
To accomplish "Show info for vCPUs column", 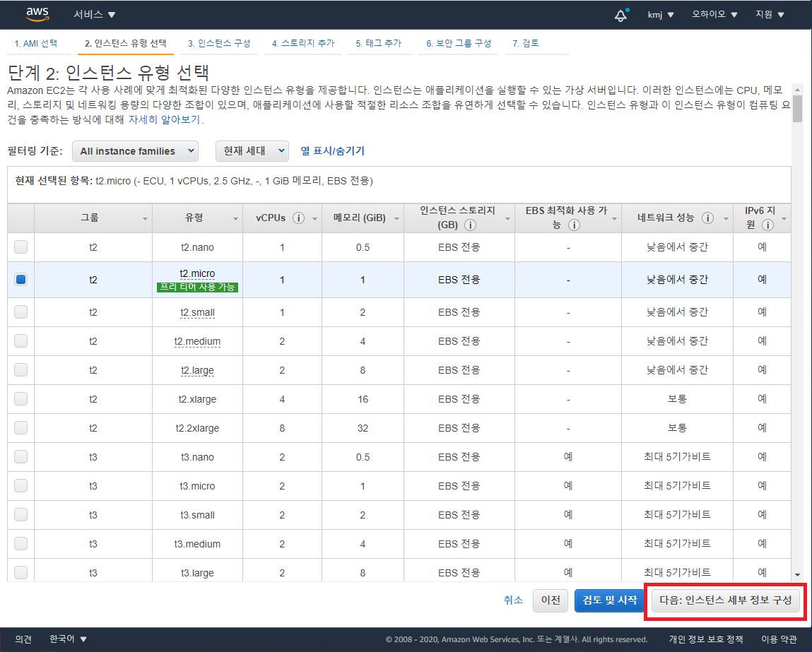I will pos(298,218).
